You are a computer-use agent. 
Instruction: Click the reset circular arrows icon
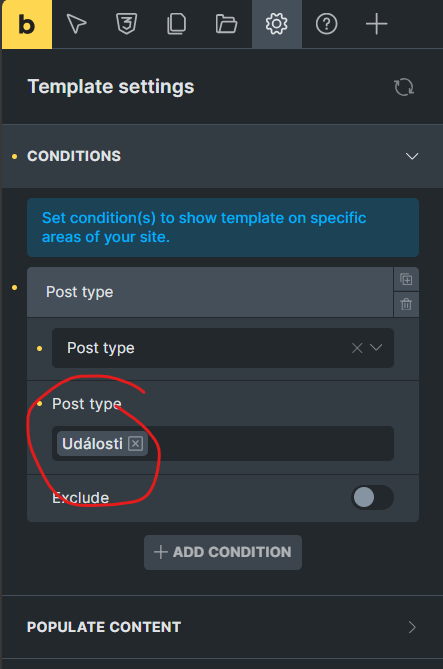pyautogui.click(x=404, y=87)
